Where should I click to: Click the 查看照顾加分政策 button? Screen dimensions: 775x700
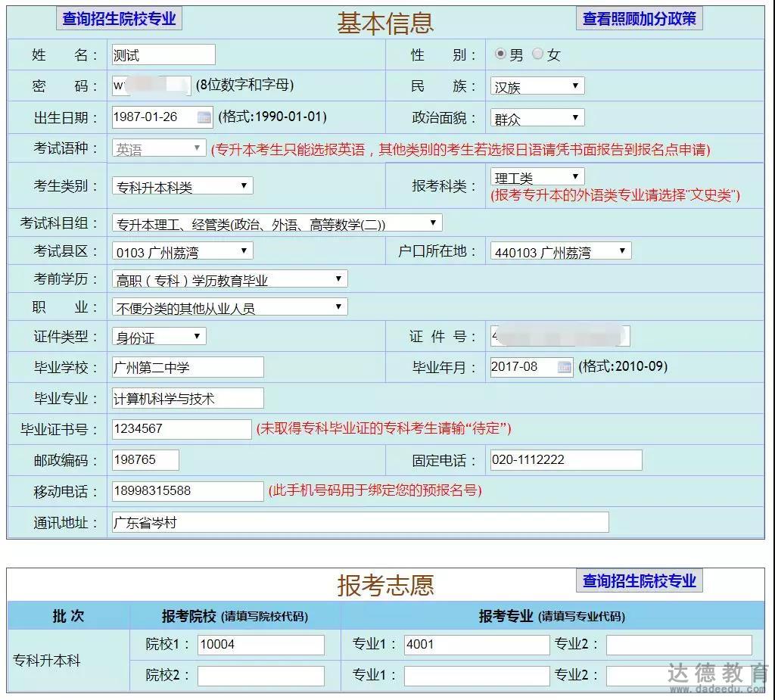[639, 18]
